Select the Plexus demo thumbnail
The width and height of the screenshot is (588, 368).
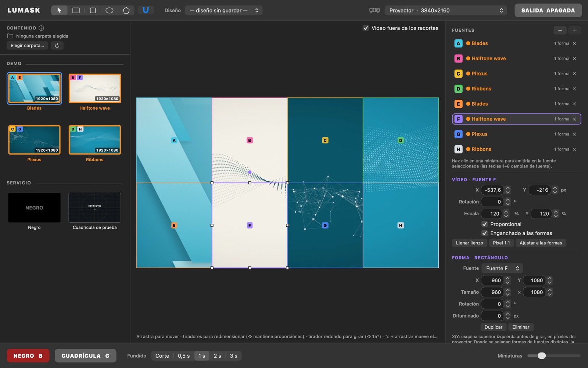click(34, 140)
